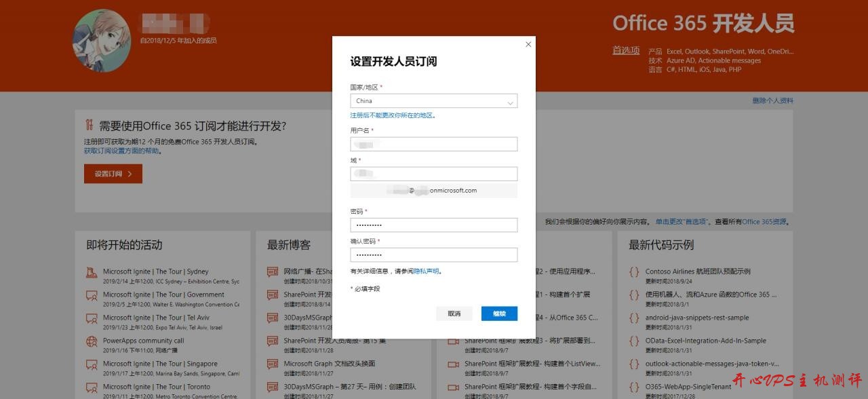Open the code braces icon for Contoso Airlines sample
868x399 pixels.
point(635,271)
